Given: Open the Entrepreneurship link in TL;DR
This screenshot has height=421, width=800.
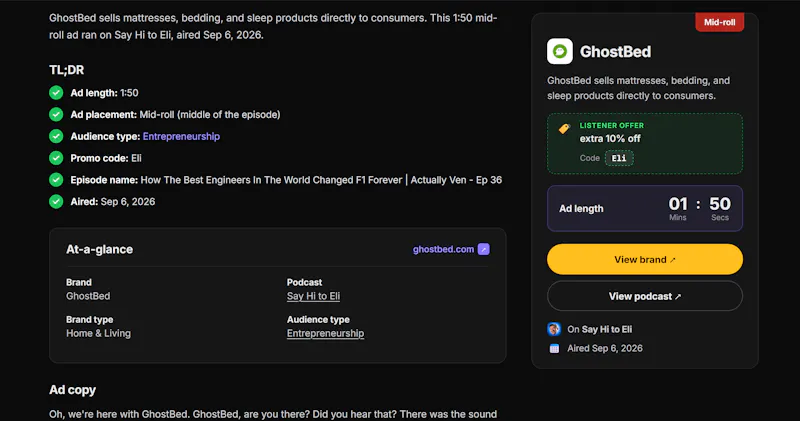Looking at the screenshot, I should click(x=181, y=136).
